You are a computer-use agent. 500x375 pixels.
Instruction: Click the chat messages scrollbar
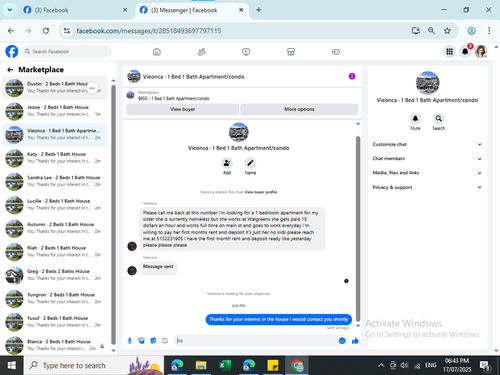pos(358,228)
